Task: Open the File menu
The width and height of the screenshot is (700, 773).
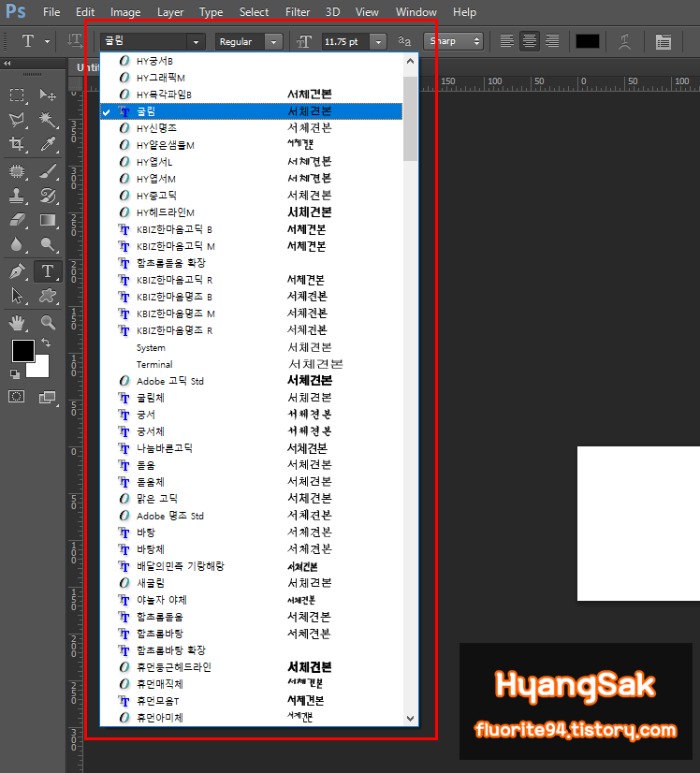Action: point(51,12)
